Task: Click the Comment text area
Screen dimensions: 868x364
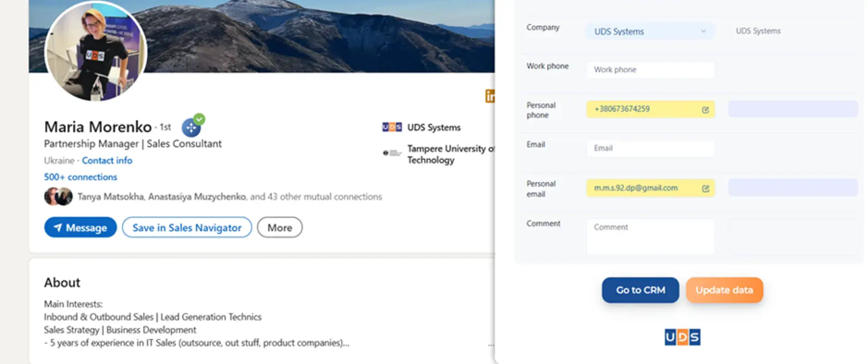Action: pyautogui.click(x=650, y=236)
